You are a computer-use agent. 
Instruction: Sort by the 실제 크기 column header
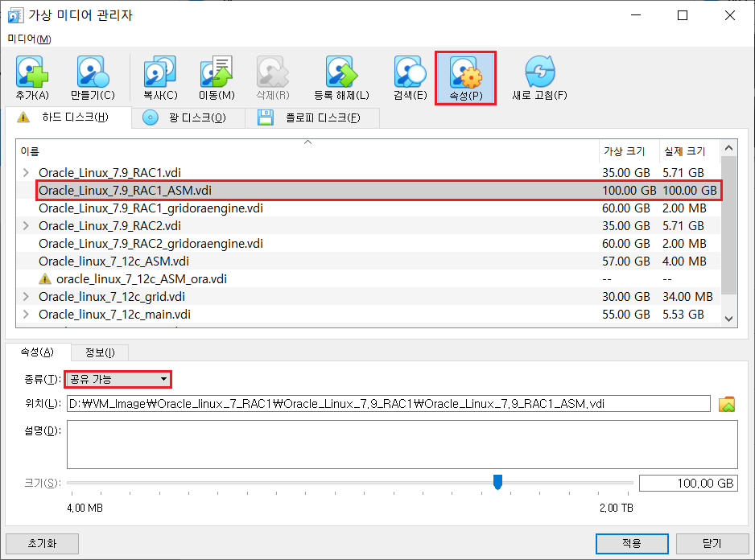(689, 151)
